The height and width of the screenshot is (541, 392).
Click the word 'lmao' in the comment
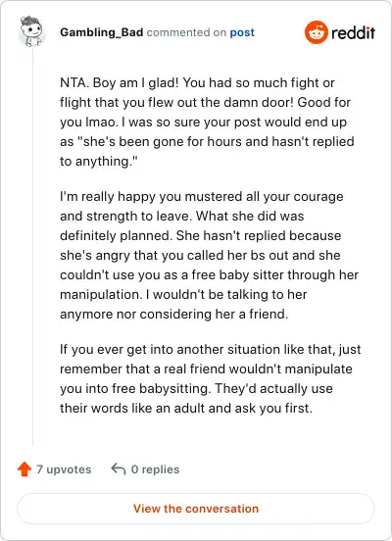(x=100, y=123)
